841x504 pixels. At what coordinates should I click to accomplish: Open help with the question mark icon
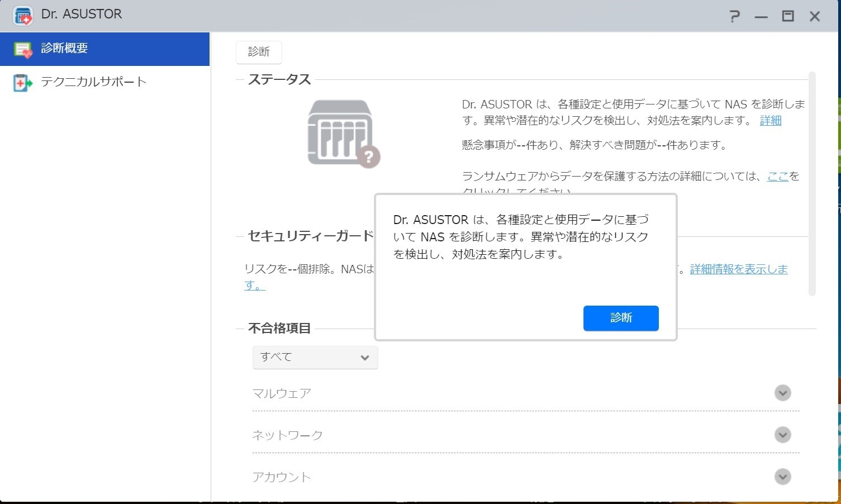735,16
